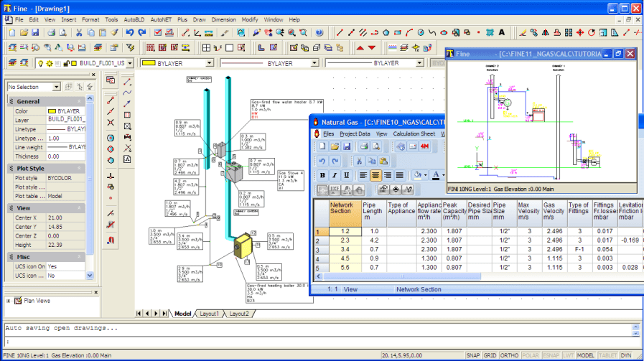
Task: Open the fill color bucket in Natural Gas
Action: tap(418, 176)
